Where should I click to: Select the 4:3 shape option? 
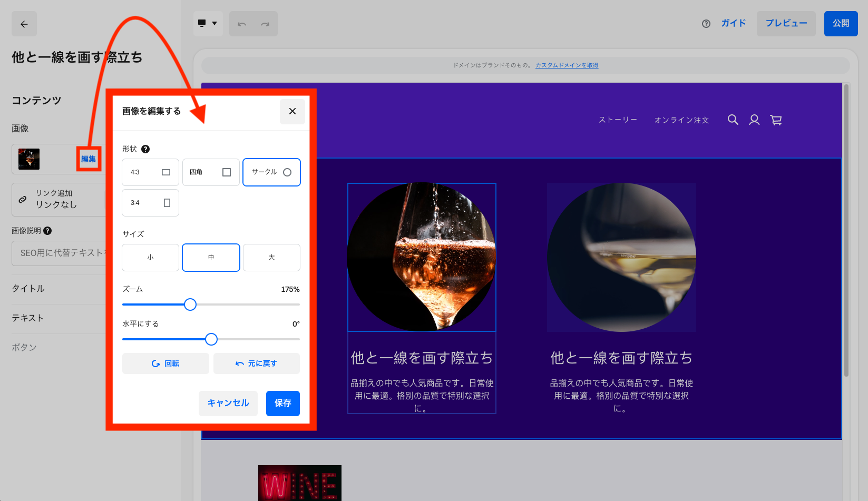point(150,172)
